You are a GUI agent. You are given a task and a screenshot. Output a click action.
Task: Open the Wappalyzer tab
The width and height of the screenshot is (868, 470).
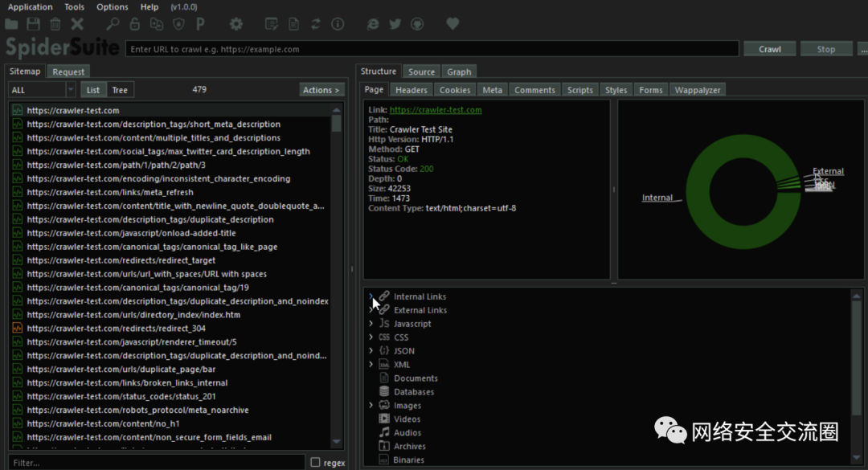click(698, 90)
